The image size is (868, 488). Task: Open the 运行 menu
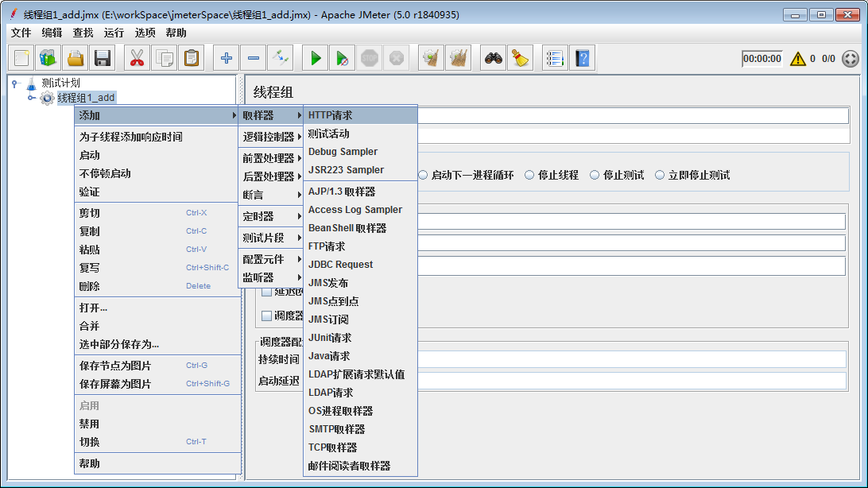click(x=114, y=33)
